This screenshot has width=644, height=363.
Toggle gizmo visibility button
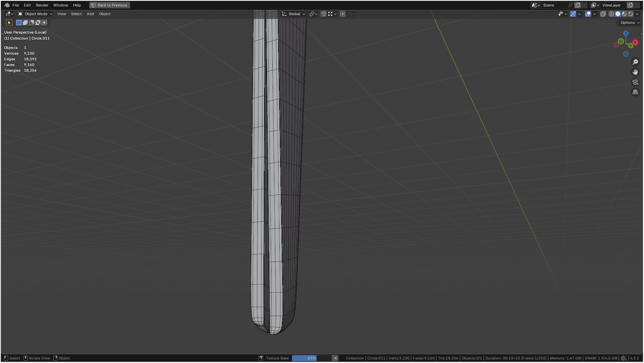pyautogui.click(x=573, y=14)
